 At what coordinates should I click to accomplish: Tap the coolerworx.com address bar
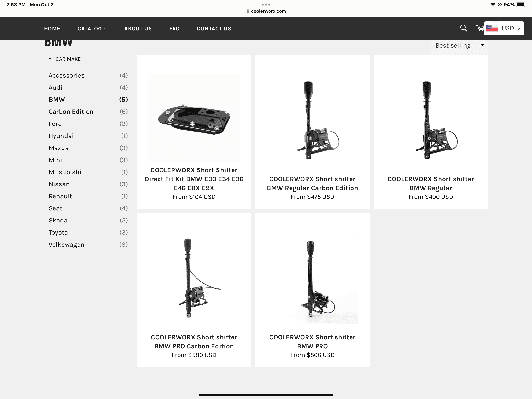(x=266, y=11)
